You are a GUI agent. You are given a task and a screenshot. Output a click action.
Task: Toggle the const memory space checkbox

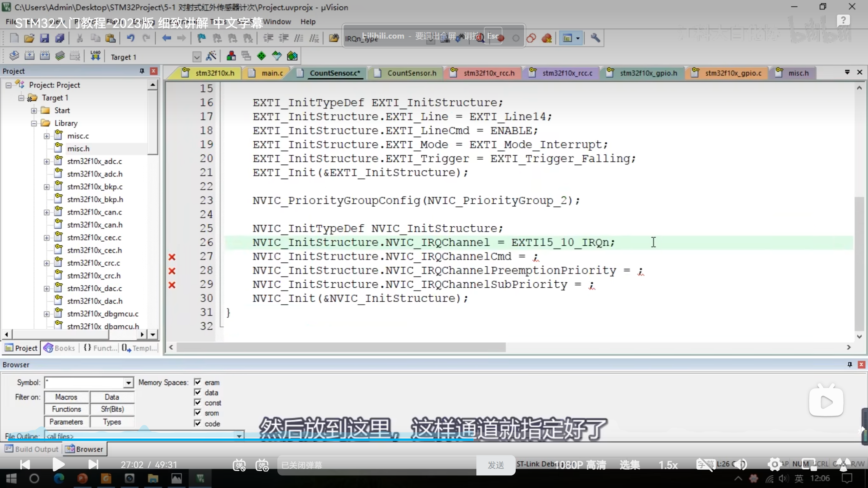click(198, 403)
